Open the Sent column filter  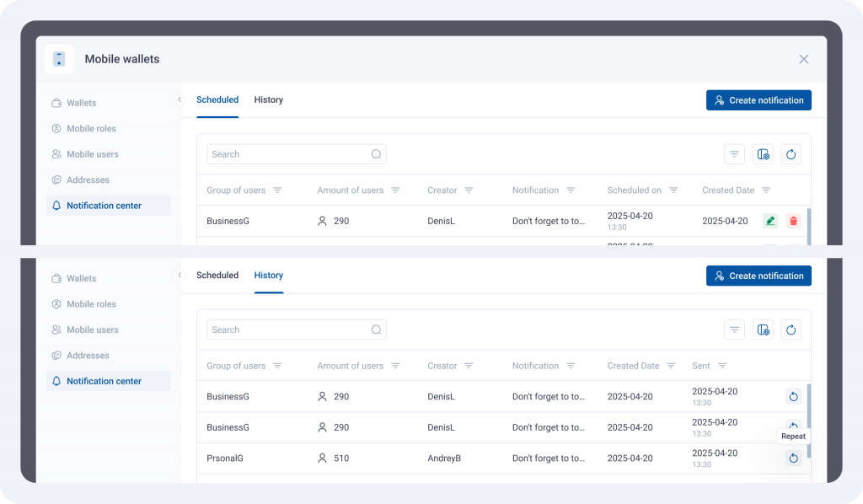tap(722, 366)
